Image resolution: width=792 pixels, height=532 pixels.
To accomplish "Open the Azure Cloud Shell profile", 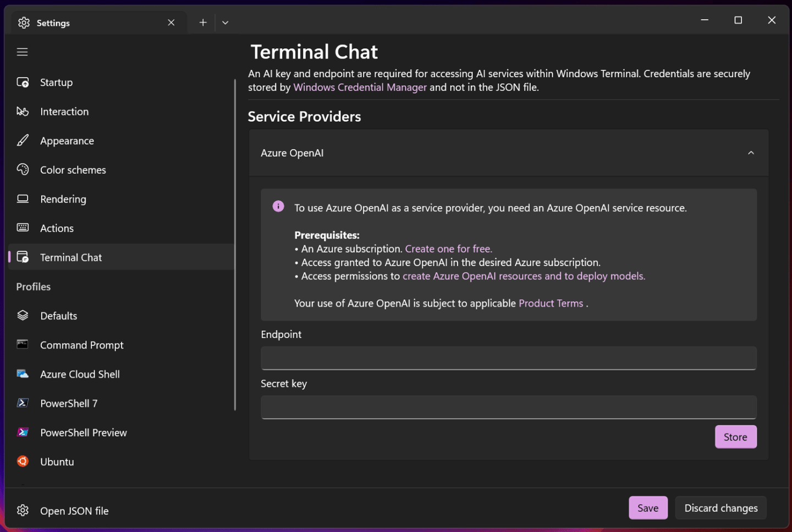I will point(80,374).
